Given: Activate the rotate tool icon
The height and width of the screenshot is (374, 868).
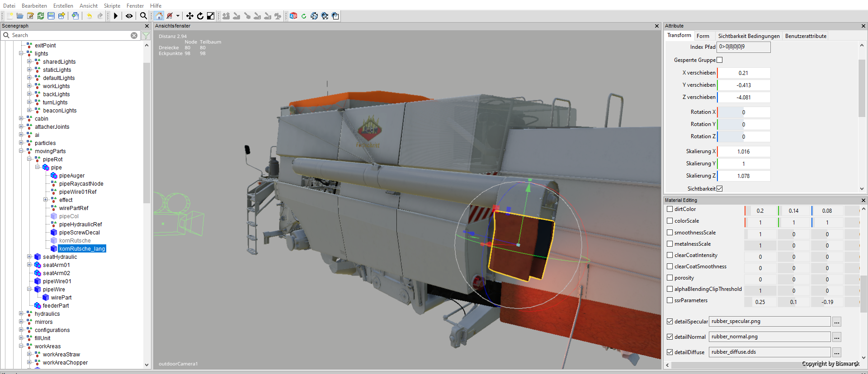Looking at the screenshot, I should coord(200,16).
